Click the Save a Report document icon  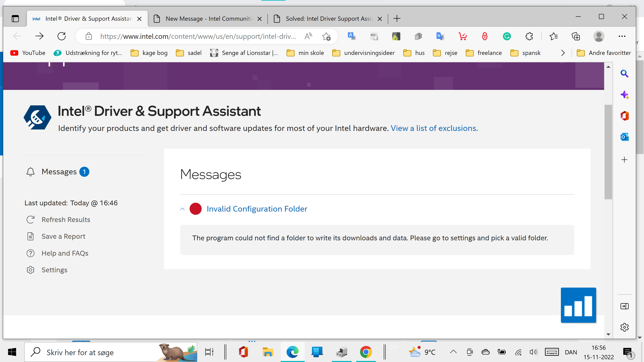tap(31, 236)
